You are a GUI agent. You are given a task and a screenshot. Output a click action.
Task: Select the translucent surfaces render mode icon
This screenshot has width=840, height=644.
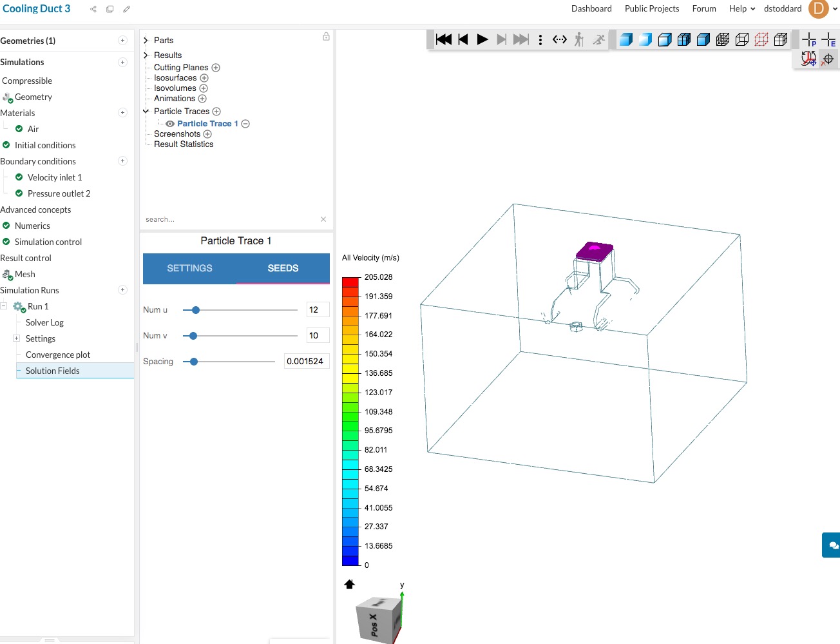pos(645,39)
